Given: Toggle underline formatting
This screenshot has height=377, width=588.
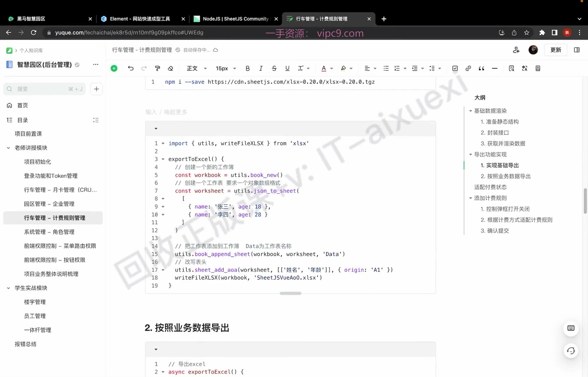Looking at the screenshot, I should coord(287,68).
